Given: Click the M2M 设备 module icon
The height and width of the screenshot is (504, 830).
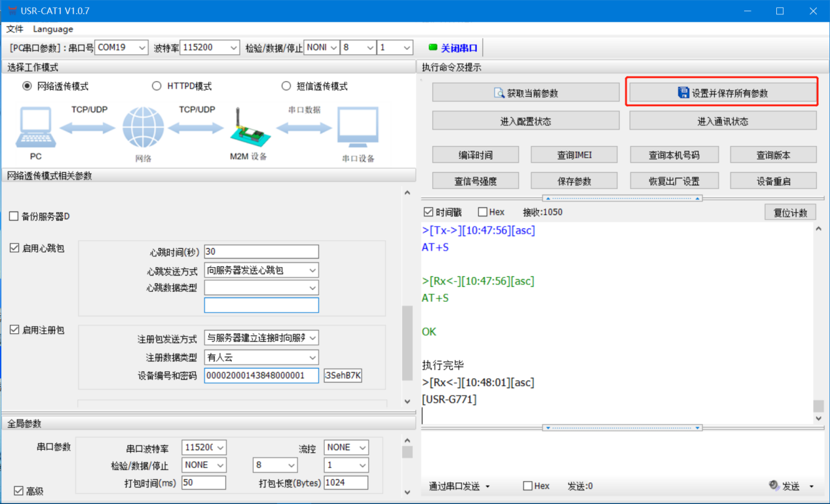Looking at the screenshot, I should click(248, 131).
